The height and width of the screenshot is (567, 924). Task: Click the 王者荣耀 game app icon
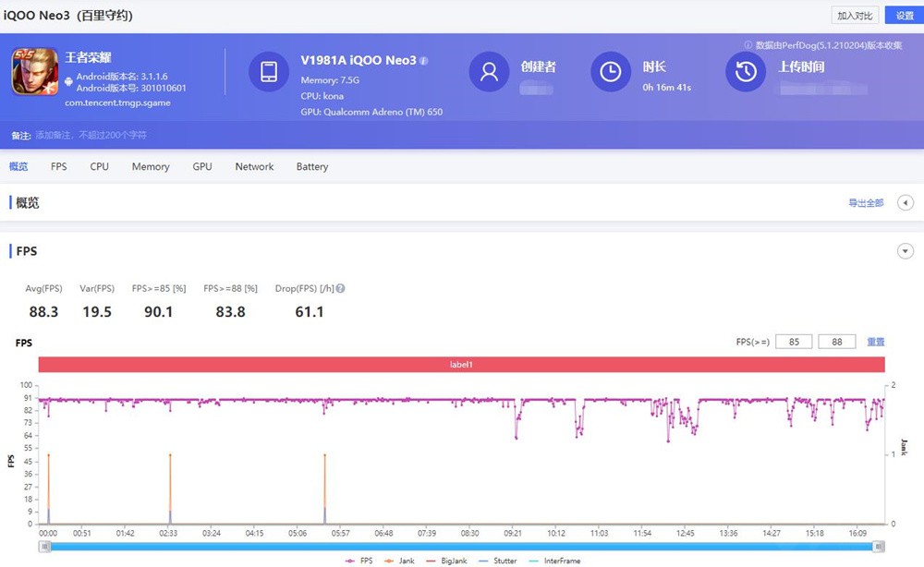[35, 72]
